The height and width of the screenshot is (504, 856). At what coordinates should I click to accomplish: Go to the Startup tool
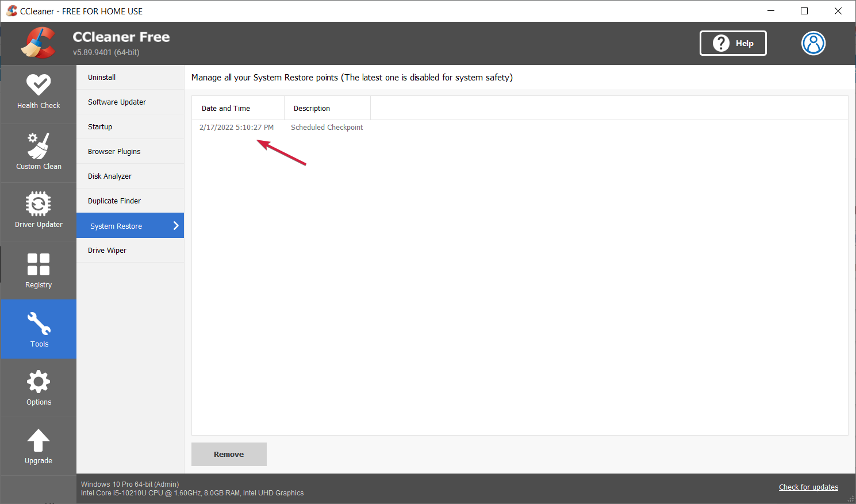click(130, 127)
